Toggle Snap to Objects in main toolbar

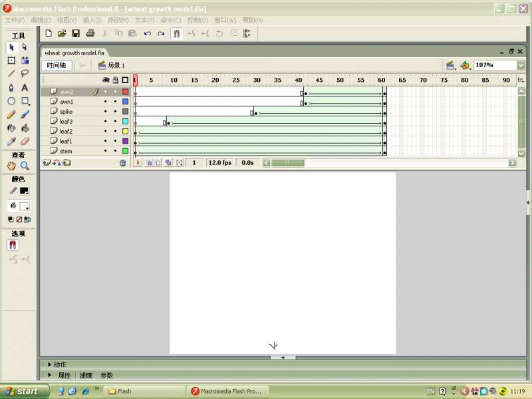coord(176,34)
